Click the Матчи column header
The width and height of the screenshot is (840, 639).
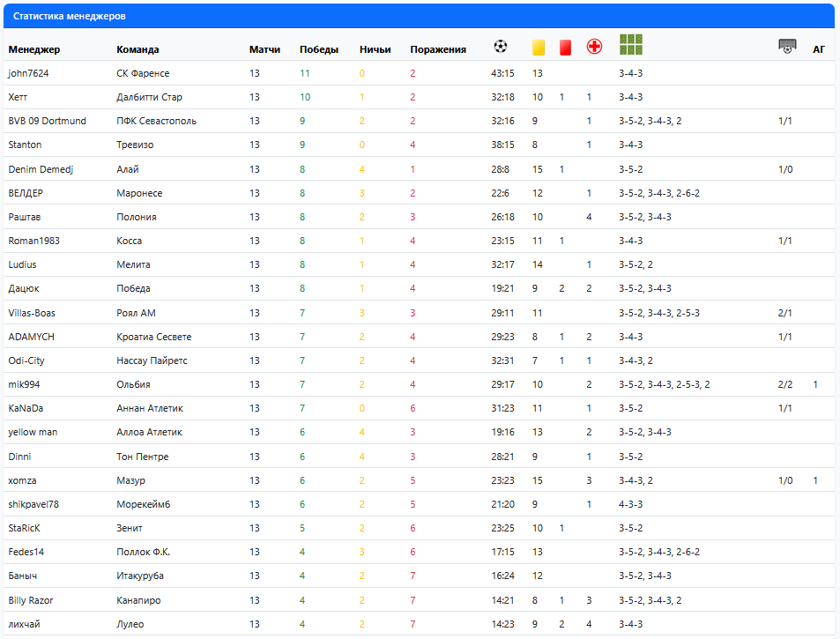[264, 49]
